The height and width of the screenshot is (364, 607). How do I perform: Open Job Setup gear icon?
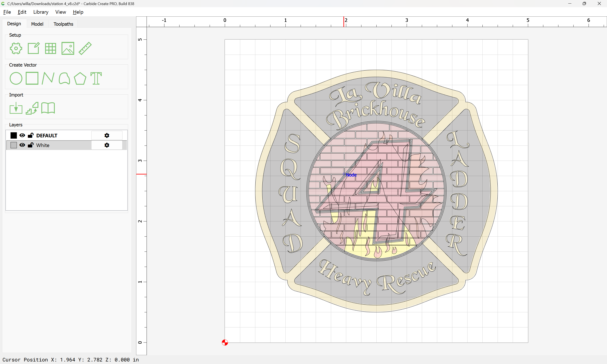(16, 48)
